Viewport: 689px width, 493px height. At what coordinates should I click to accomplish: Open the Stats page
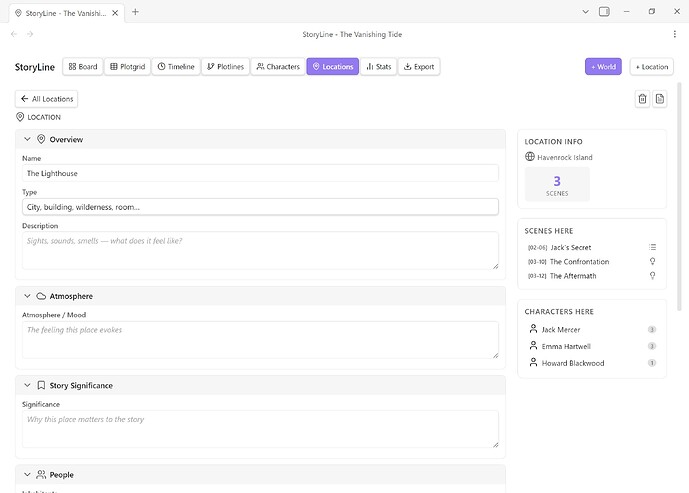click(x=377, y=67)
